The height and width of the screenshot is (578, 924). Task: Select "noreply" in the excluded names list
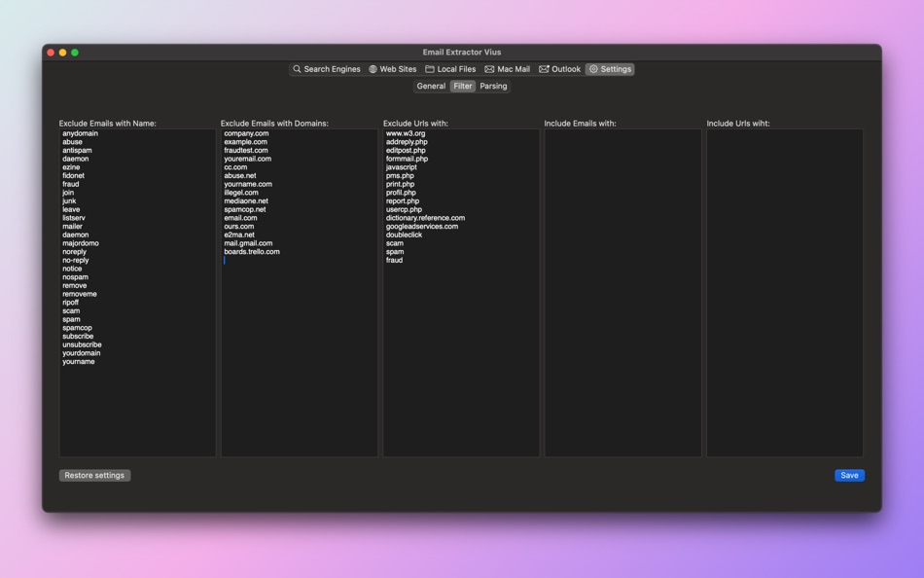coord(74,251)
